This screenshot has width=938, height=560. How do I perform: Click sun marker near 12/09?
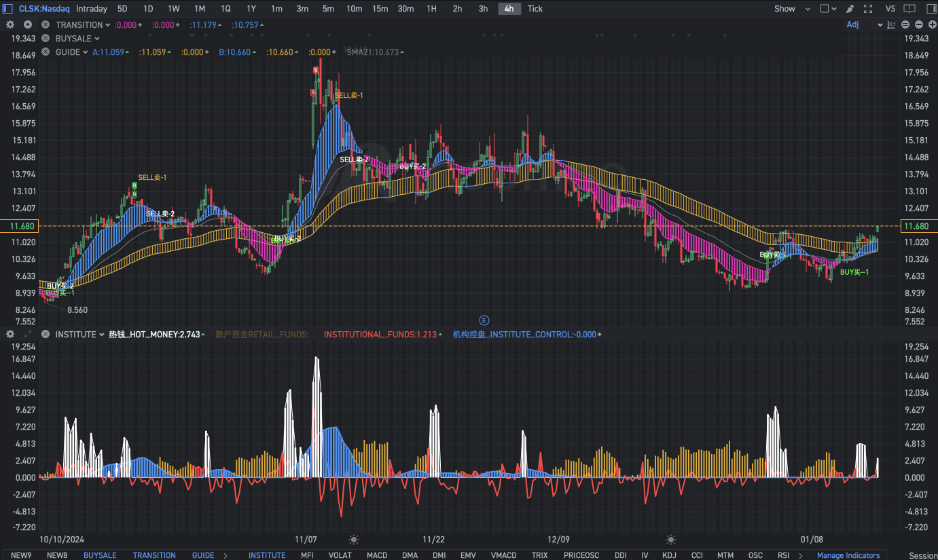(671, 540)
